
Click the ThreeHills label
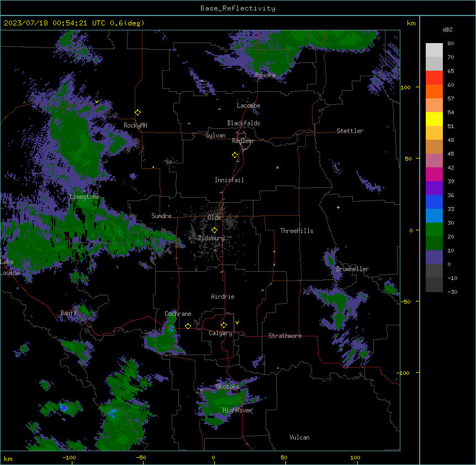pyautogui.click(x=297, y=231)
